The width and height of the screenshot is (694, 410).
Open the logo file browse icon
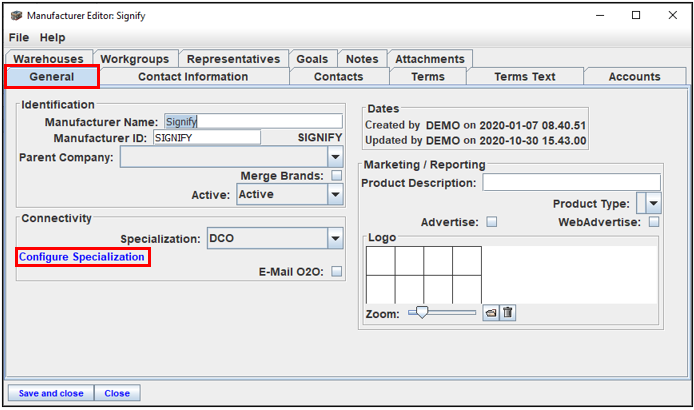click(490, 313)
